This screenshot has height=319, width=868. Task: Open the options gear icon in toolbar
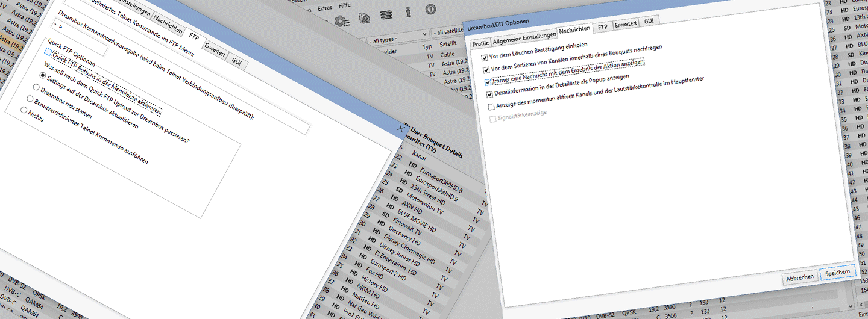coord(342,22)
